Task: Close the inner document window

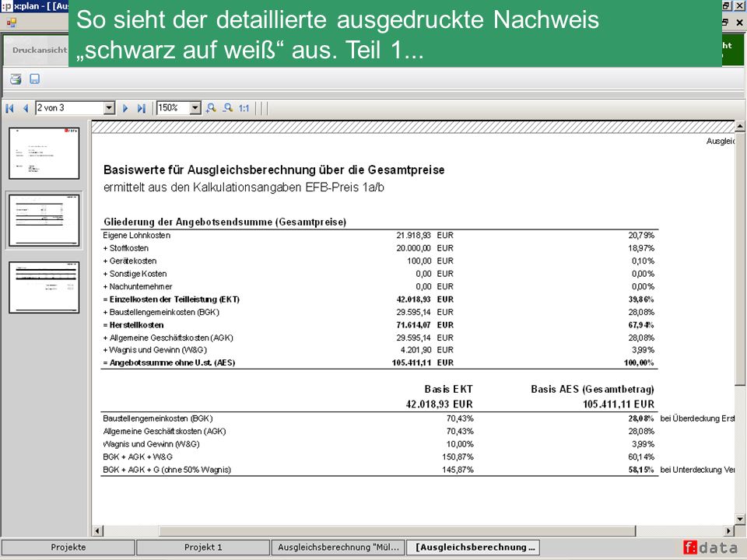Action: coord(739,23)
